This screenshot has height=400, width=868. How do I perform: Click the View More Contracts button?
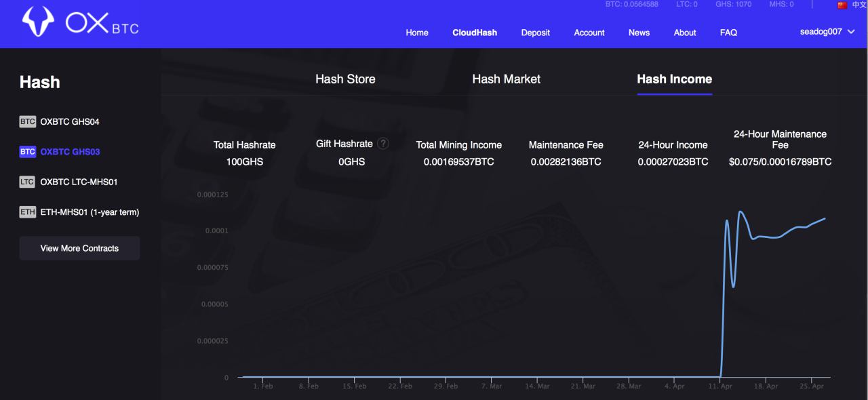(x=79, y=248)
